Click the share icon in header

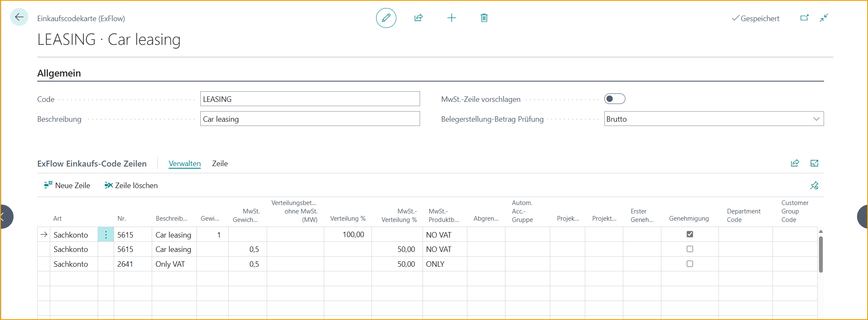[418, 18]
